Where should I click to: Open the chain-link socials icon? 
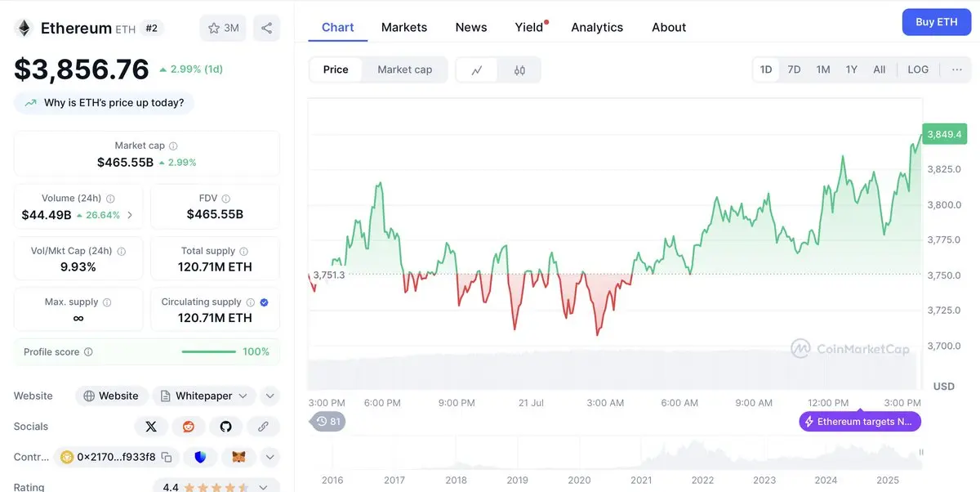[x=263, y=427]
